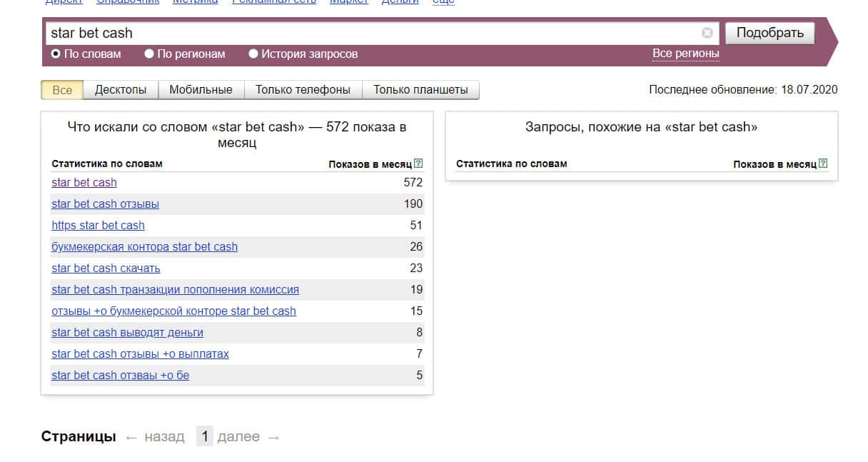Click the 26 value in 'букмекерская контора' row

pos(416,246)
